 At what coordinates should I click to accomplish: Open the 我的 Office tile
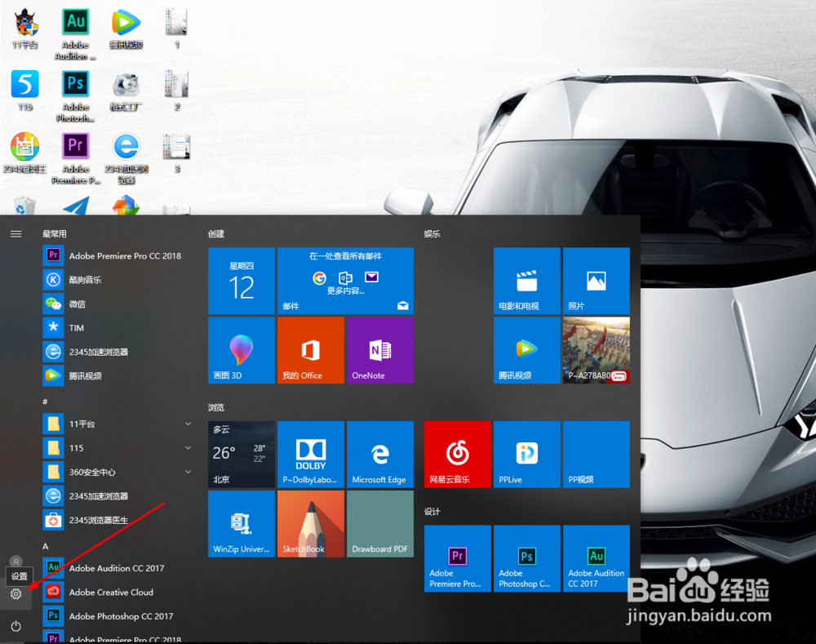[311, 350]
